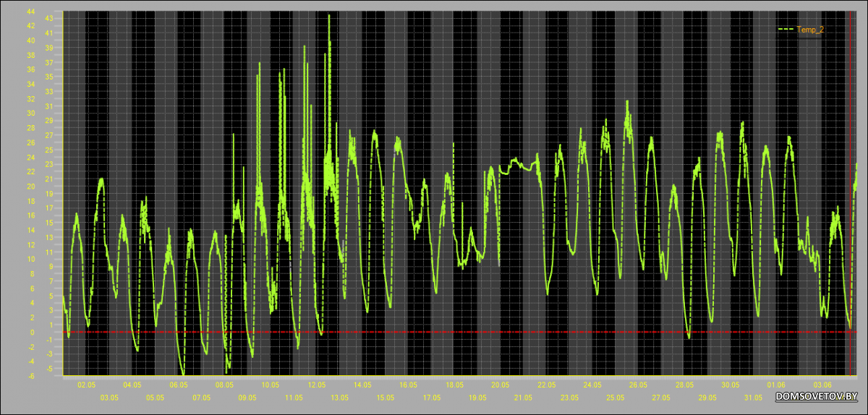Pick the 23.05 date label

pos(569,398)
